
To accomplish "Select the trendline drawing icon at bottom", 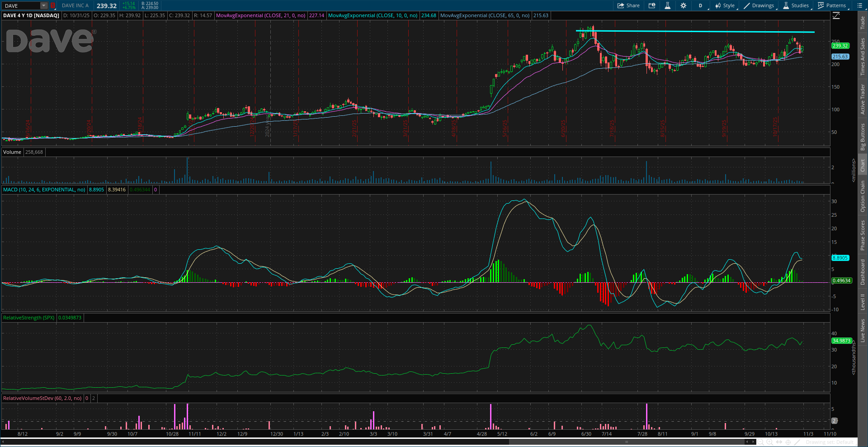I will [797, 442].
